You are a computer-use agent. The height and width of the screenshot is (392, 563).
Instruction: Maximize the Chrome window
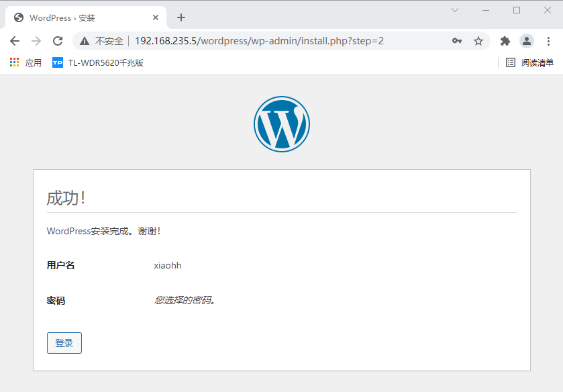pyautogui.click(x=517, y=10)
